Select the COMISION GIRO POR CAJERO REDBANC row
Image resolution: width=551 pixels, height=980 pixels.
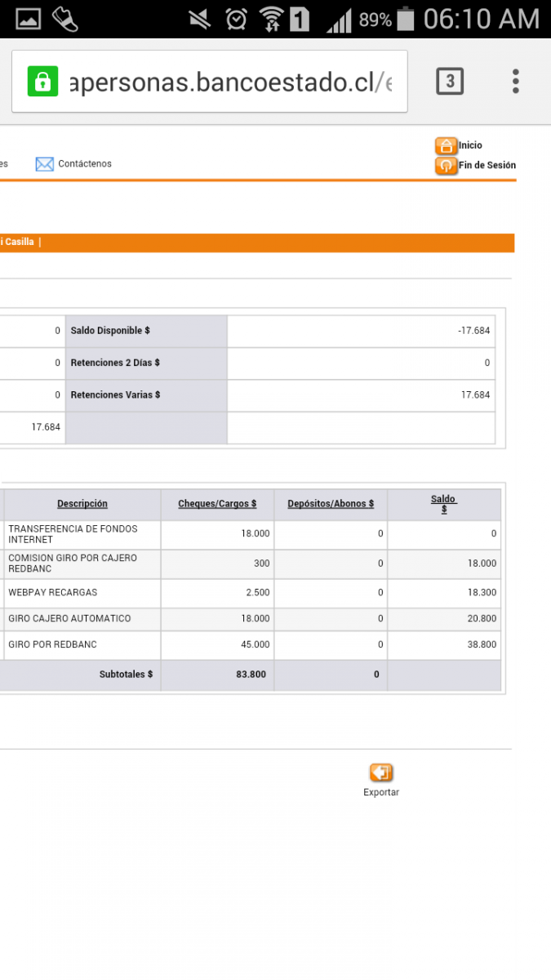(251, 563)
